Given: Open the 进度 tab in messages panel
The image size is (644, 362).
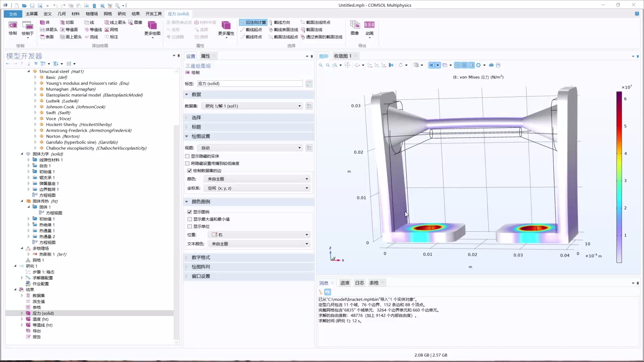Looking at the screenshot, I should (345, 283).
